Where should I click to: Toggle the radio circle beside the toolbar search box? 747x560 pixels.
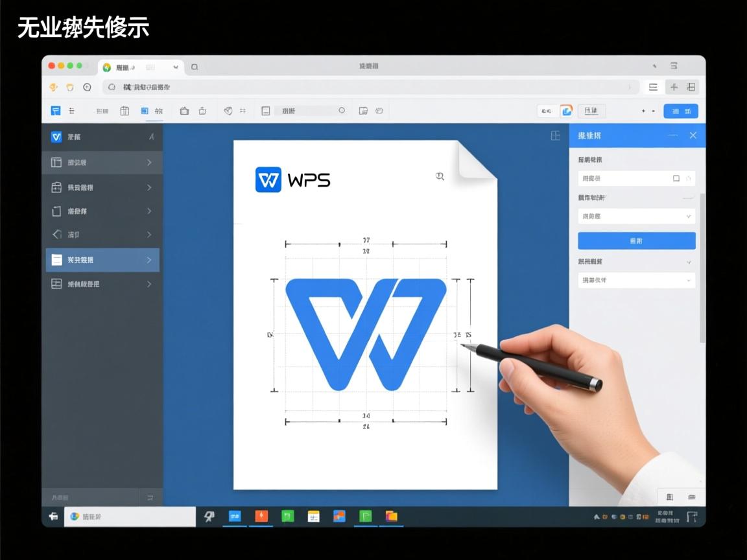[x=342, y=110]
